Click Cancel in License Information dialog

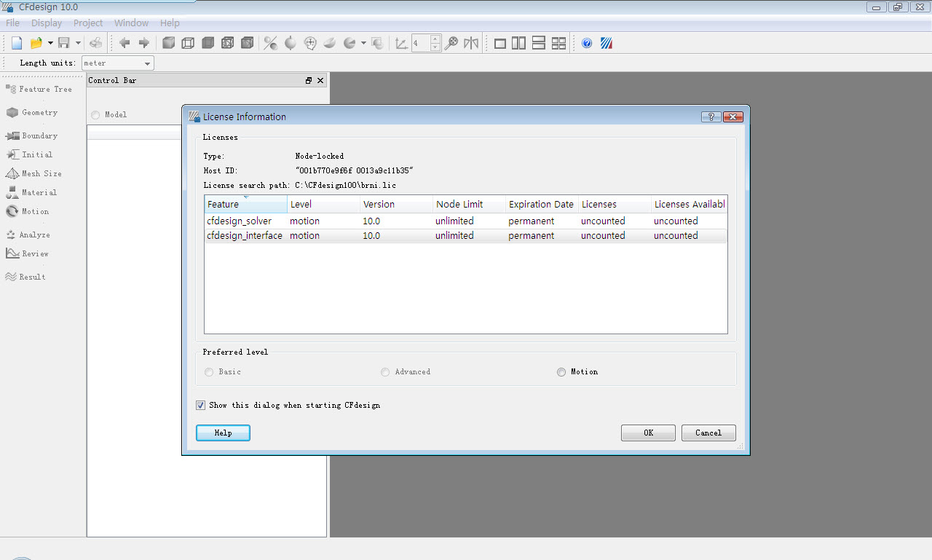[708, 433]
